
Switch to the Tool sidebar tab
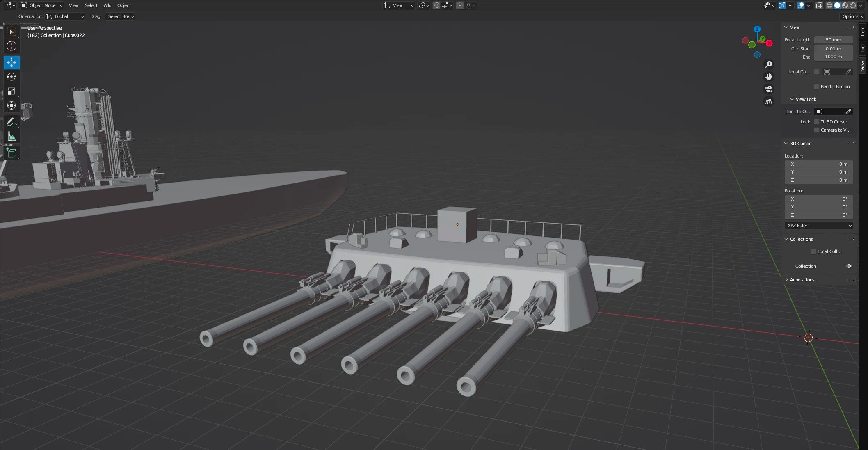[x=863, y=48]
